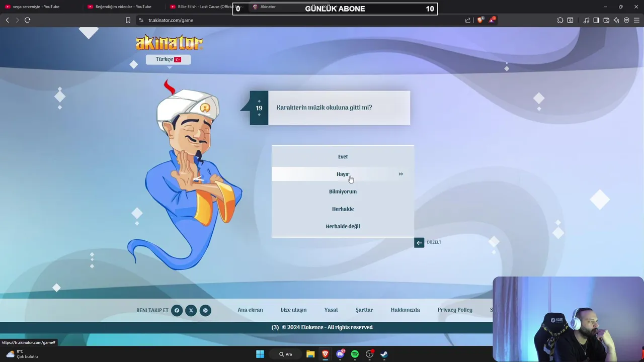Screen dimensions: 644x362
Task: Choose the 'Bilmiyorum' answer
Action: [343, 192]
